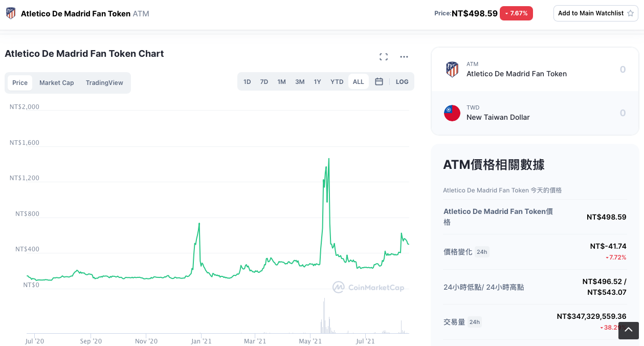Select the YTD time range
Screen dimensions: 644x346
pos(337,81)
